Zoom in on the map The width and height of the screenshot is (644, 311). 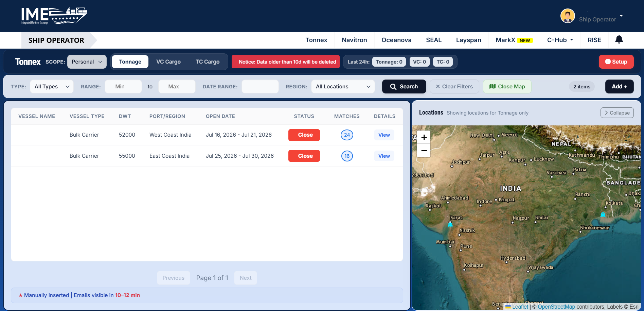tap(424, 137)
